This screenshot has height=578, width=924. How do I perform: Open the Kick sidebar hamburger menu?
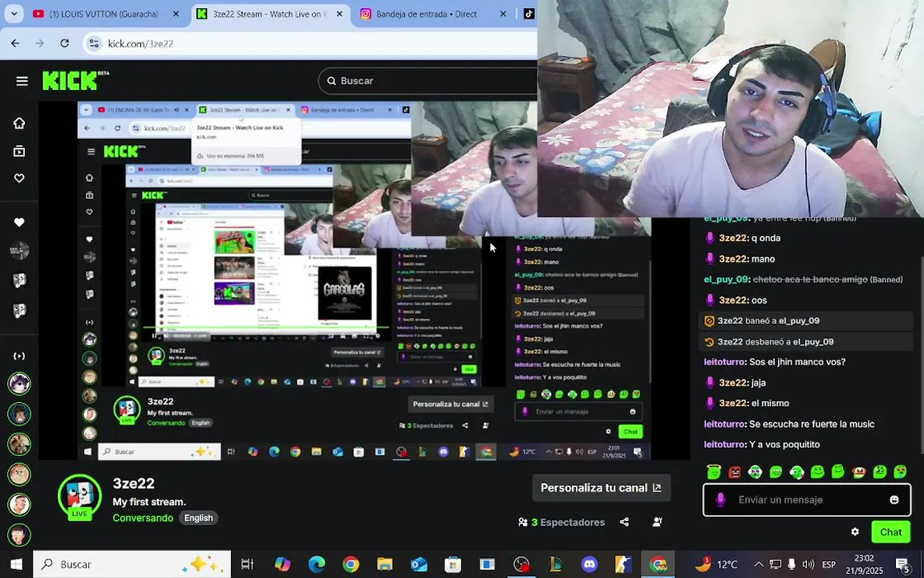coord(22,81)
